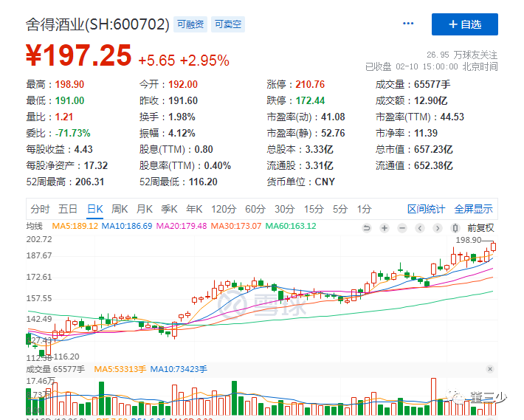Click the 市净率 value 11.39

[426, 133]
